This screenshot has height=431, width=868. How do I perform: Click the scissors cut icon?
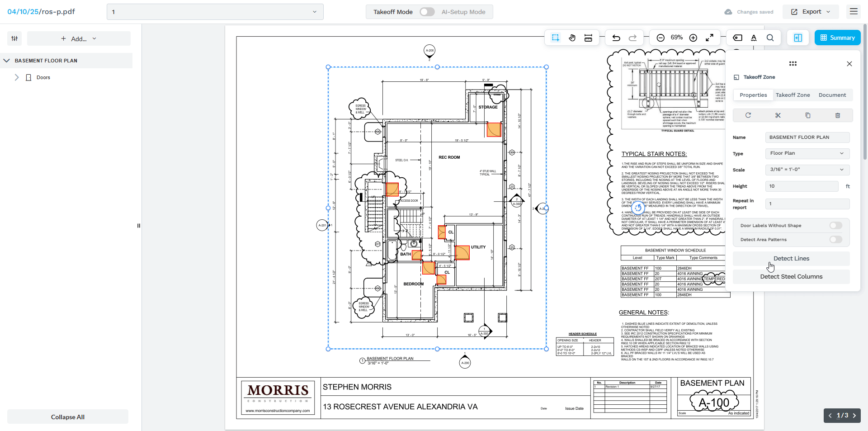(778, 115)
